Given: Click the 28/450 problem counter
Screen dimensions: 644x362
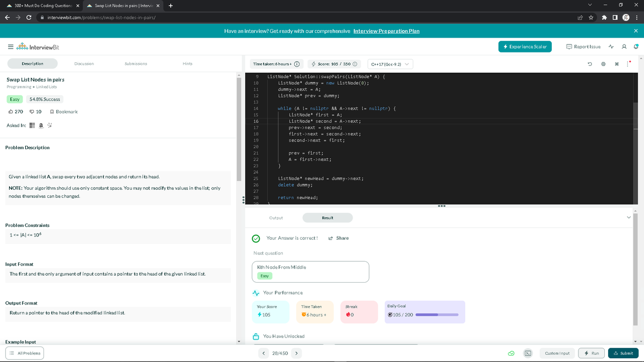Looking at the screenshot, I should coord(280,353).
